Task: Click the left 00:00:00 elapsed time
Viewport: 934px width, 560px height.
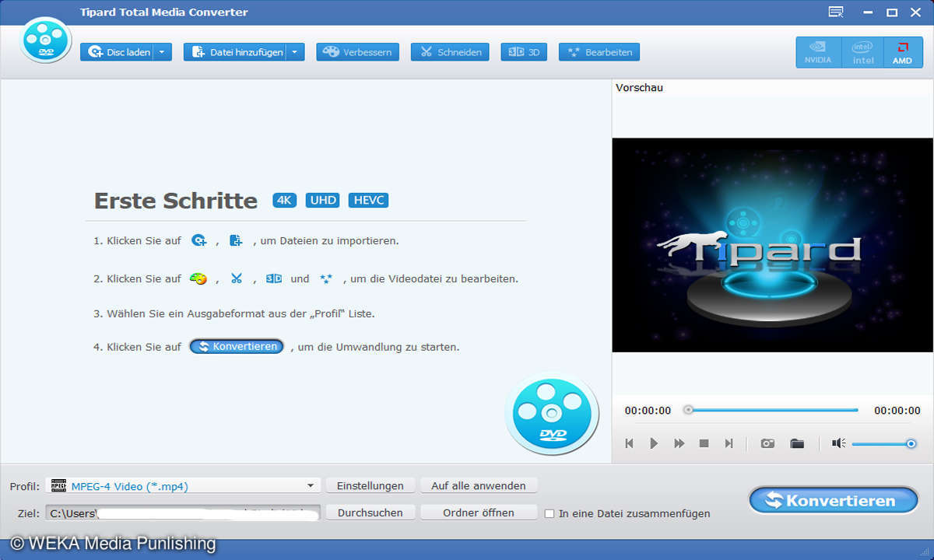Action: (x=648, y=411)
